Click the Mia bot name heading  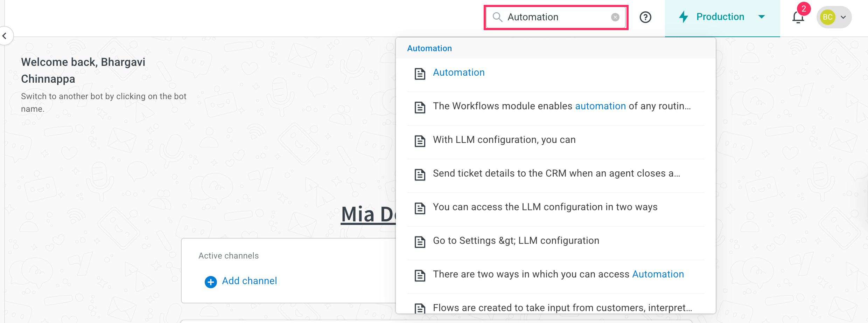click(x=368, y=214)
